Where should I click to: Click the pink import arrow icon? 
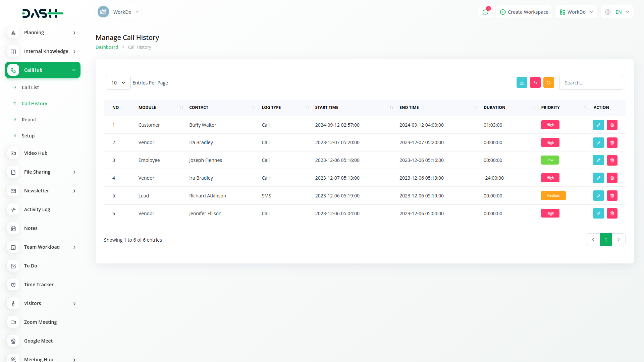[535, 82]
